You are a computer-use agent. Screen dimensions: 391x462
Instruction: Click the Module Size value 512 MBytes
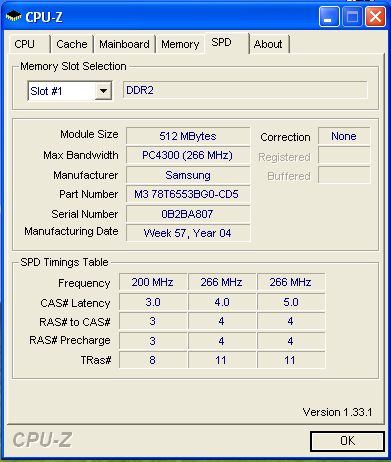coord(188,136)
